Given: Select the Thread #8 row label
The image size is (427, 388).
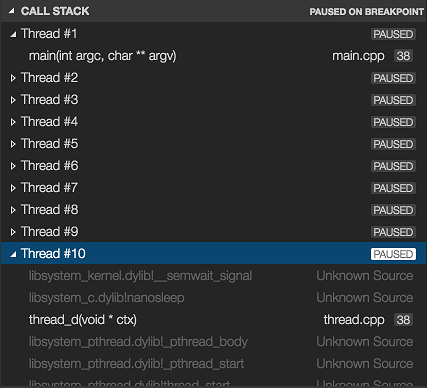Looking at the screenshot, I should click(49, 210).
